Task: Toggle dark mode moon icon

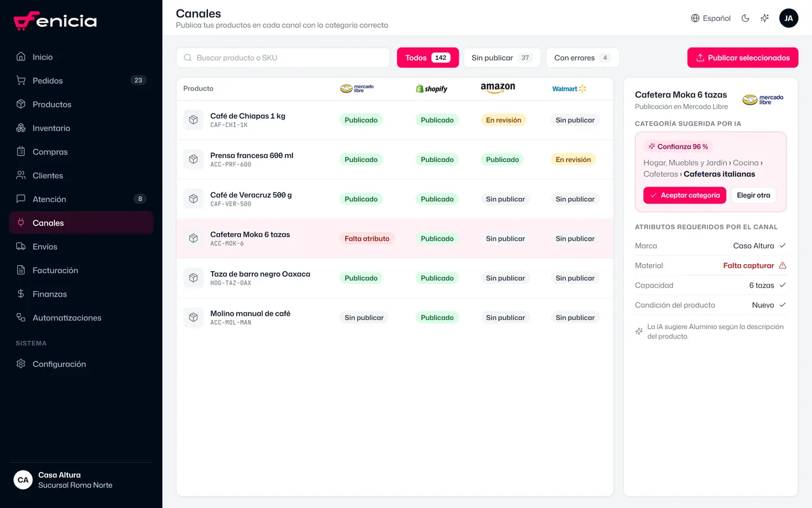Action: pos(745,18)
